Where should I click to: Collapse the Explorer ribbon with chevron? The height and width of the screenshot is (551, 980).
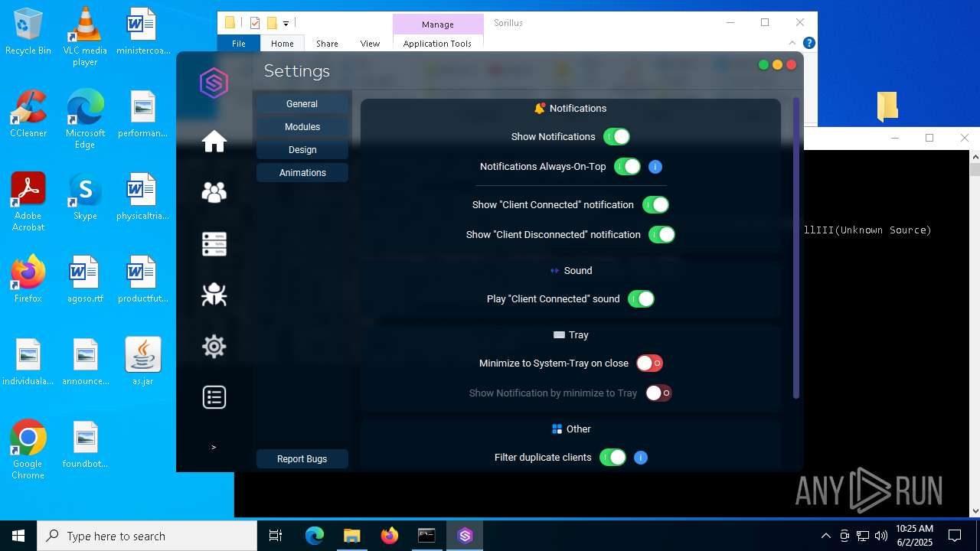[x=792, y=43]
